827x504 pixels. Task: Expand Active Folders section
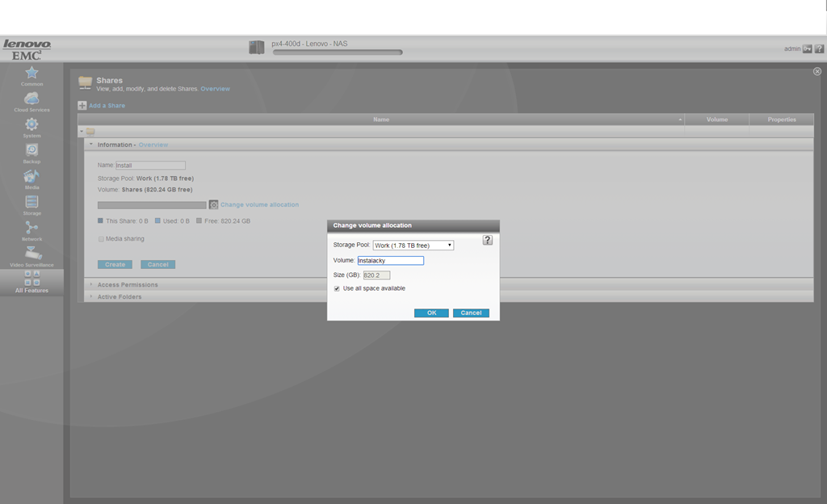(120, 297)
